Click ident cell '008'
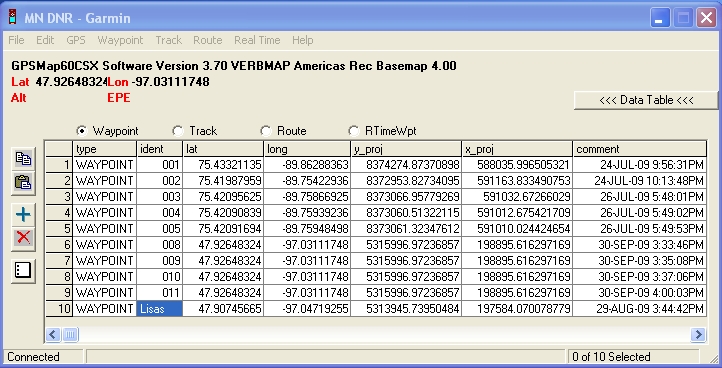The image size is (722, 368). pyautogui.click(x=160, y=245)
